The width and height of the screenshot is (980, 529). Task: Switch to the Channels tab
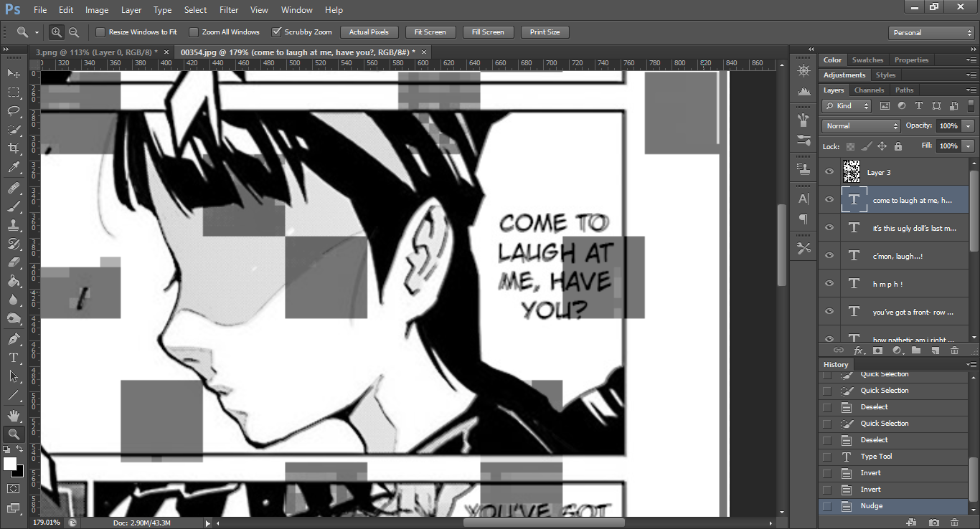869,90
